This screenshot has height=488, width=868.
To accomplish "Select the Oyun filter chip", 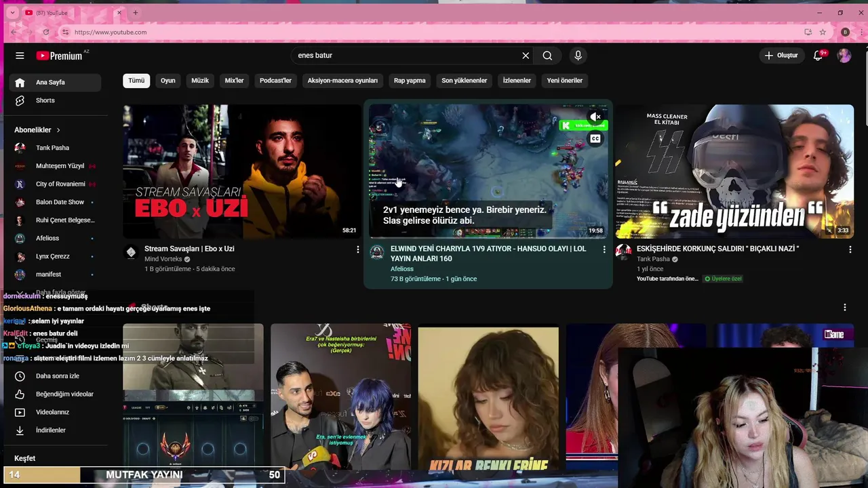I will (x=168, y=81).
